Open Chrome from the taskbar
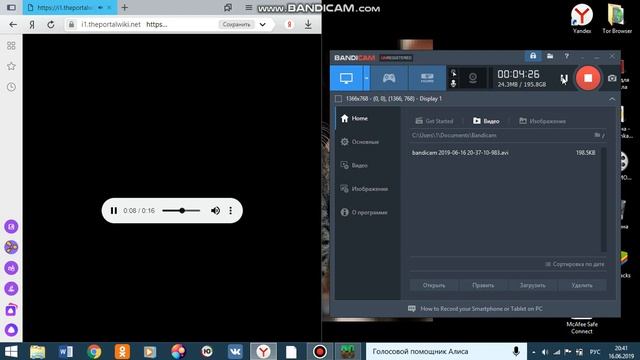This screenshot has width=640, height=360. click(x=94, y=351)
